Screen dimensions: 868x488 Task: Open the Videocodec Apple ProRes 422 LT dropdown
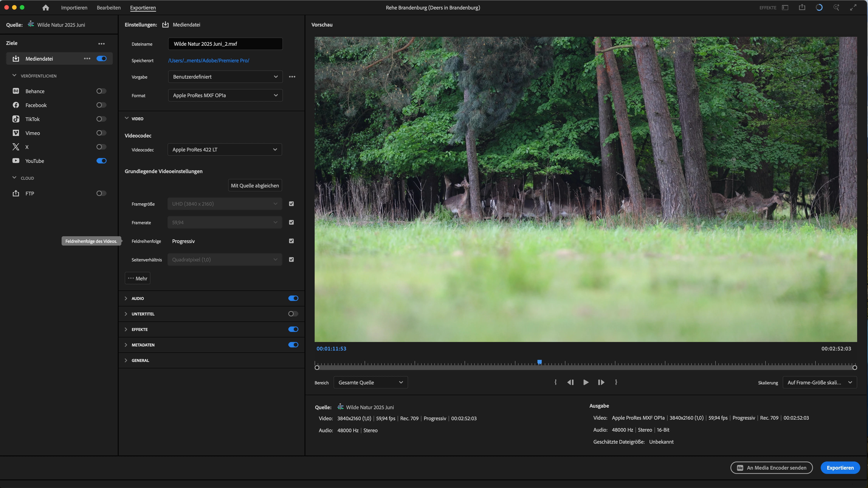pos(224,149)
